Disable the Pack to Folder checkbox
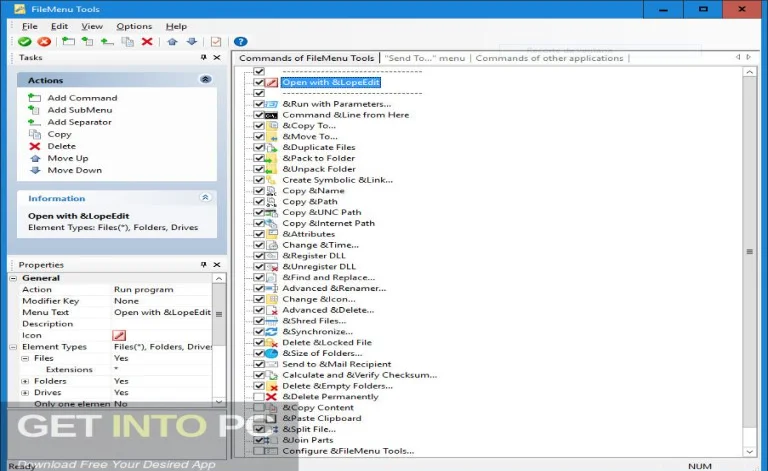This screenshot has height=471, width=768. coord(259,158)
